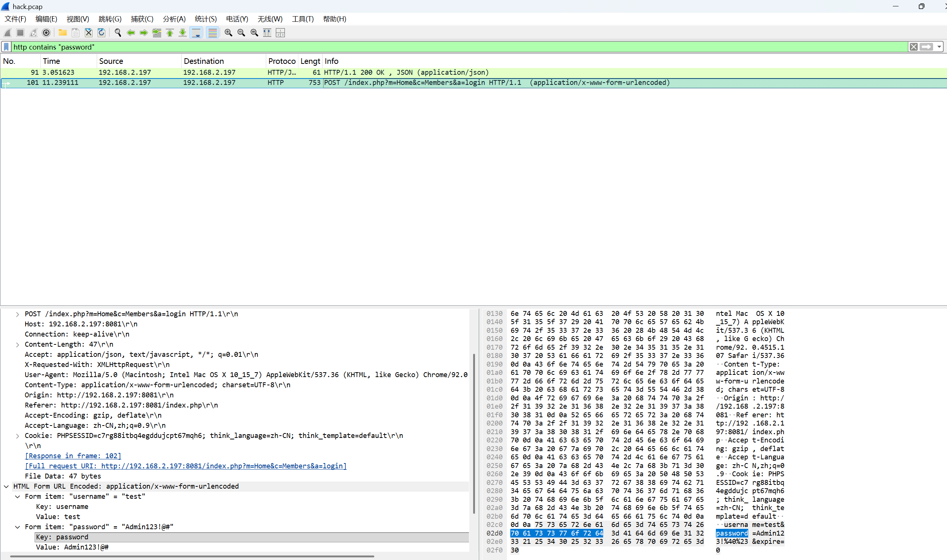947x560 pixels.
Task: Open the 统计(S) statistics menu
Action: point(205,19)
